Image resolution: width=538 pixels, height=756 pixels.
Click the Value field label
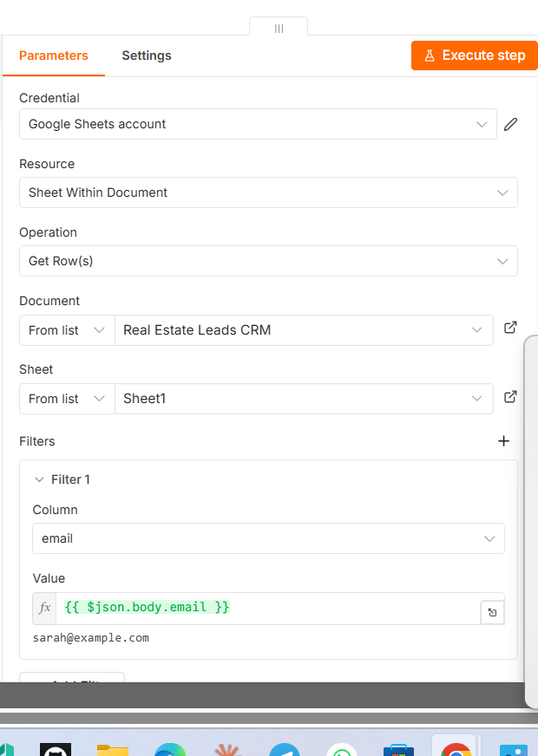coord(49,578)
